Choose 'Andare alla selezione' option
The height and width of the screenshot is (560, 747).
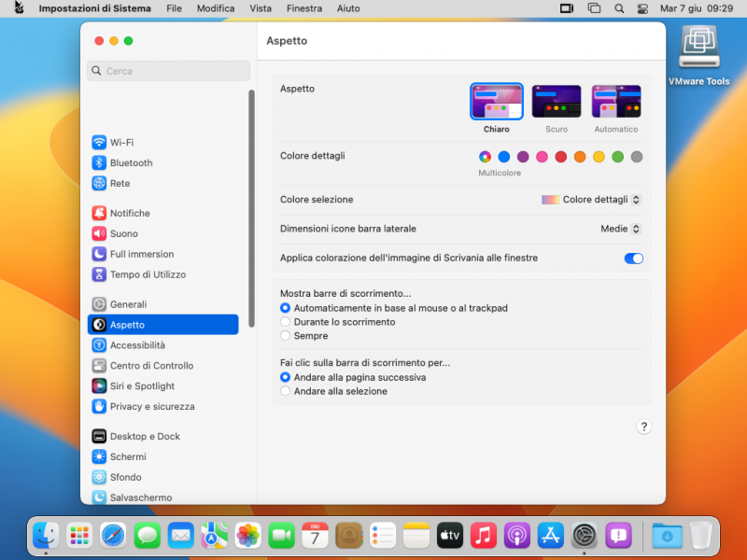click(x=285, y=391)
